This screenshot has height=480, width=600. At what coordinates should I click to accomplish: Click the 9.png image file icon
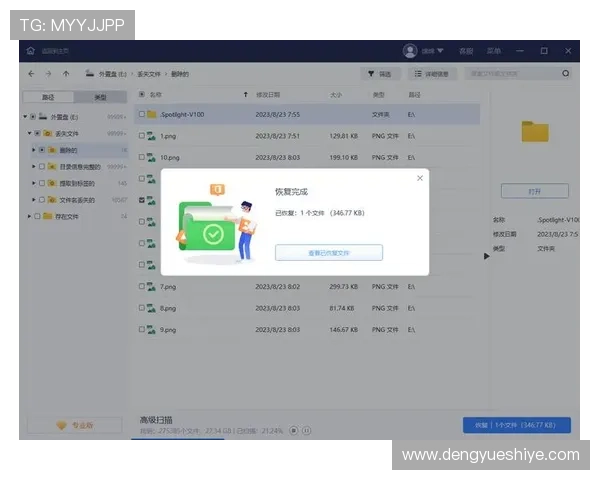152,329
